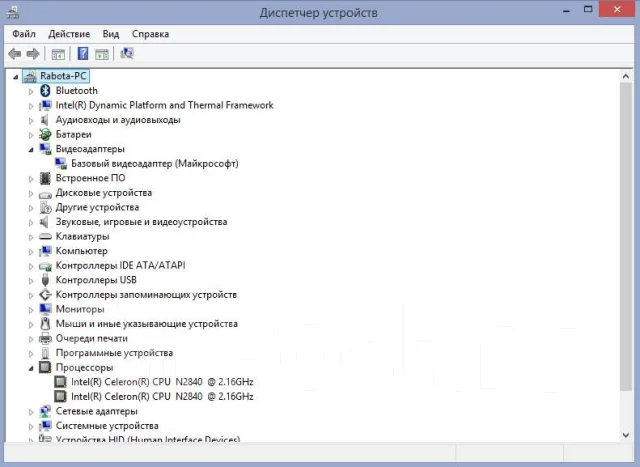The height and width of the screenshot is (467, 640).
Task: Expand the Bluetooth node arrow
Action: click(x=31, y=91)
